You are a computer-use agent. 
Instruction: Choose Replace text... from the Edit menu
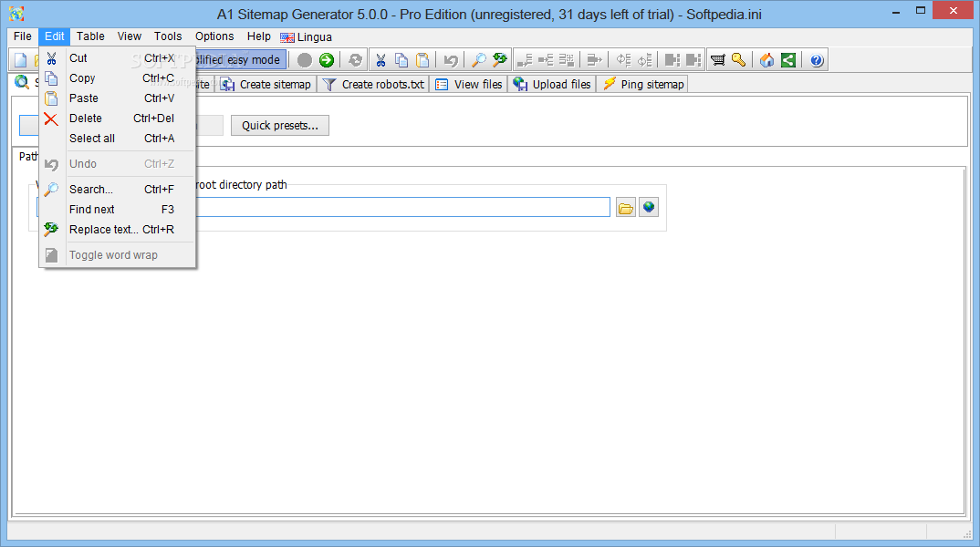tap(118, 229)
